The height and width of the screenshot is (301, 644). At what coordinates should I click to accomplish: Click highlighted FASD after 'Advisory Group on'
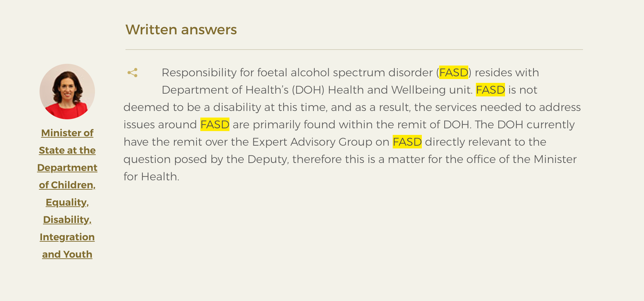coord(407,142)
